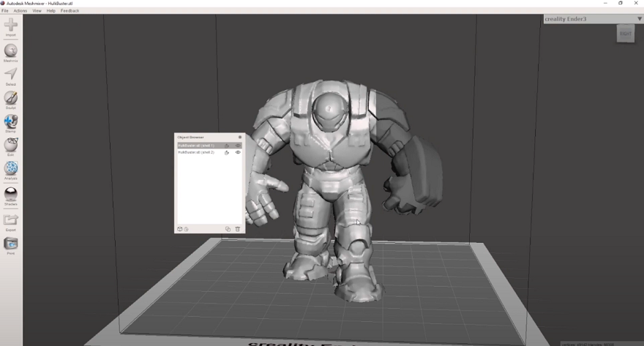Open the Analysis tool

pos(11,168)
